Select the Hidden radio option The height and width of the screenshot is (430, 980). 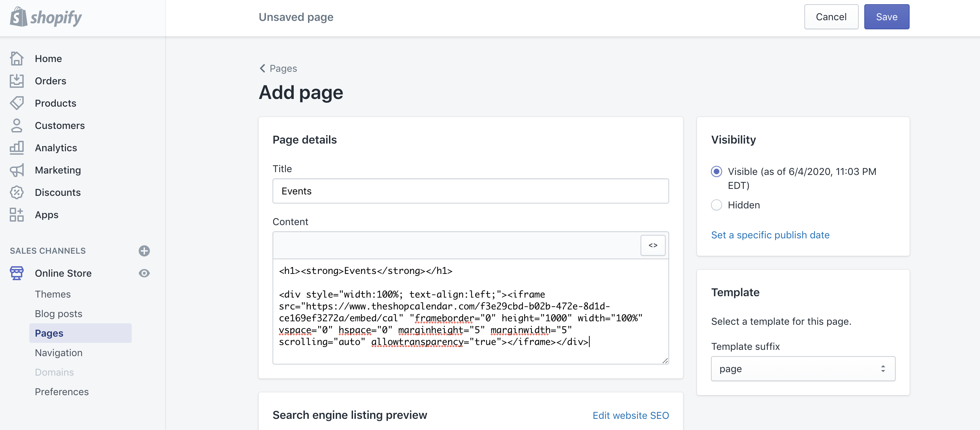pos(717,205)
